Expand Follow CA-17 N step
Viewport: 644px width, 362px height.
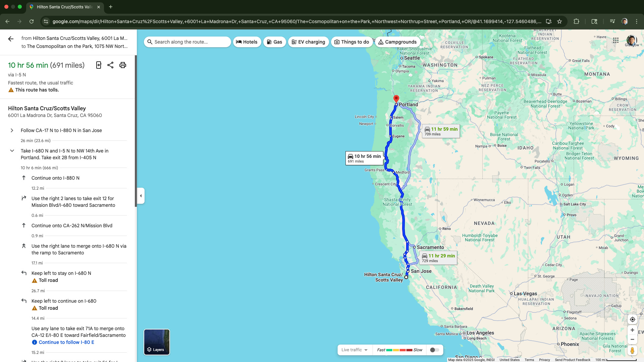tap(12, 130)
